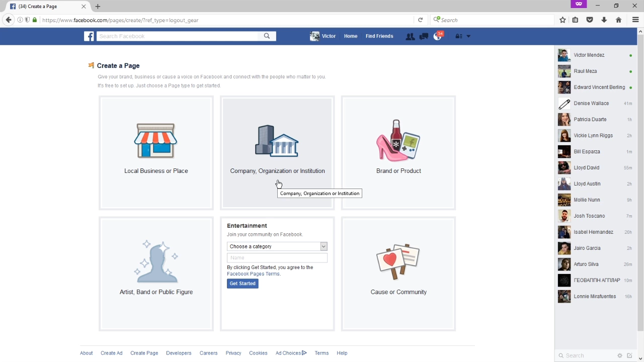Open the About footer link
The width and height of the screenshot is (644, 362).
click(x=87, y=353)
